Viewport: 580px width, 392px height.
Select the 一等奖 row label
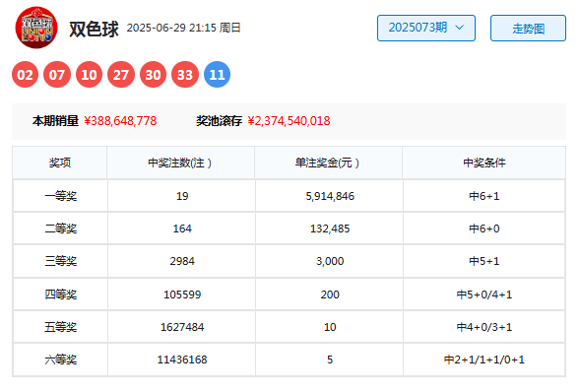coord(61,196)
